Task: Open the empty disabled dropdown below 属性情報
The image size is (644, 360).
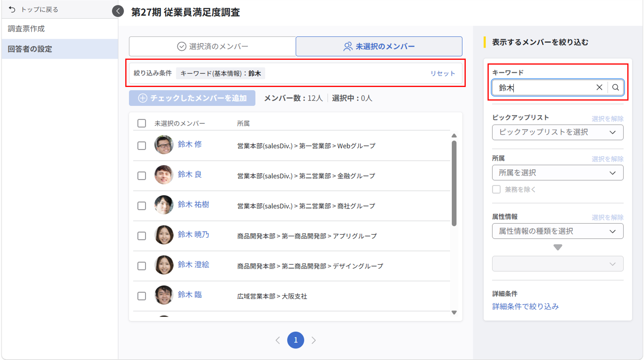Action: click(x=557, y=264)
